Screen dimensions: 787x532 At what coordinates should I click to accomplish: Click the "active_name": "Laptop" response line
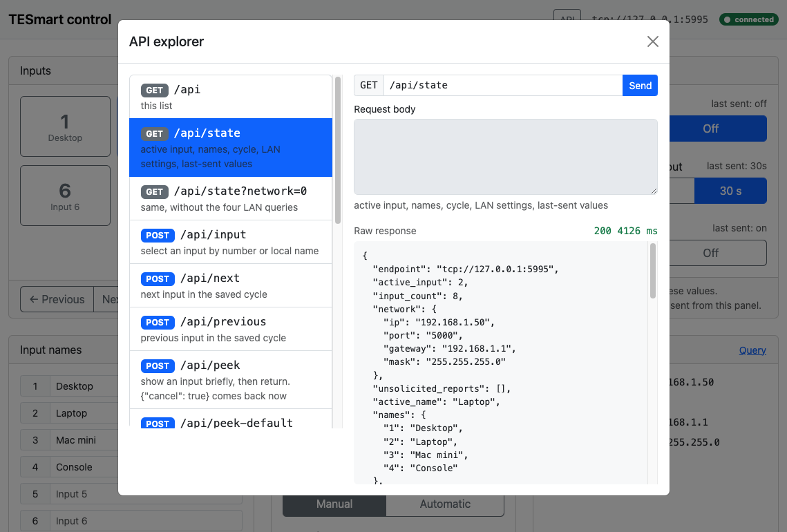pyautogui.click(x=436, y=402)
